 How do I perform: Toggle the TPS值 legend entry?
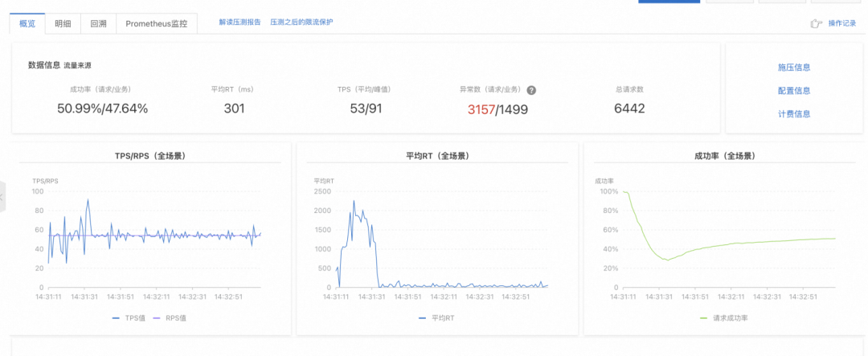[129, 318]
